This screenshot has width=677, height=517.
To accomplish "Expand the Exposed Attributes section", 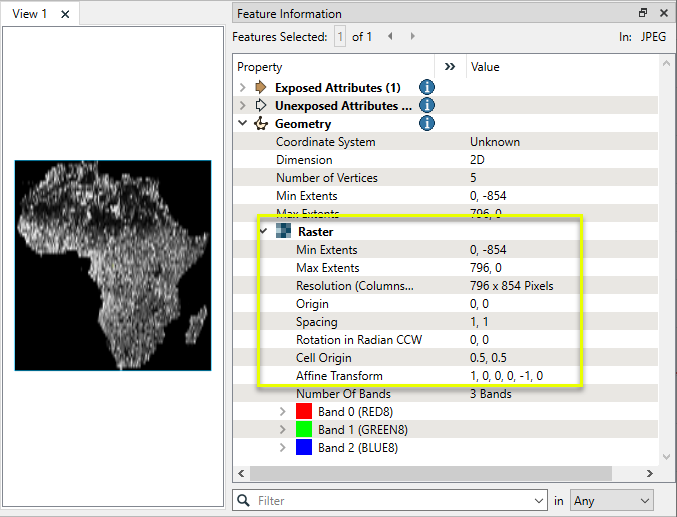I will click(x=242, y=88).
